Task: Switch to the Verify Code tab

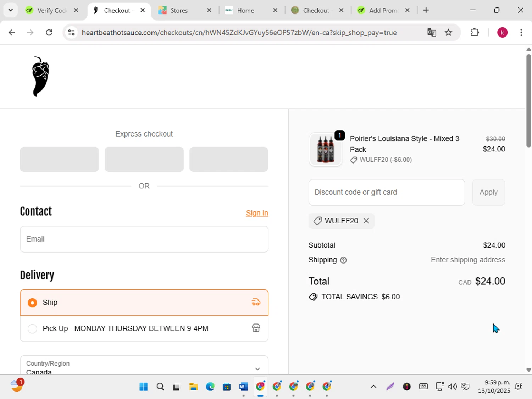Action: (51, 10)
